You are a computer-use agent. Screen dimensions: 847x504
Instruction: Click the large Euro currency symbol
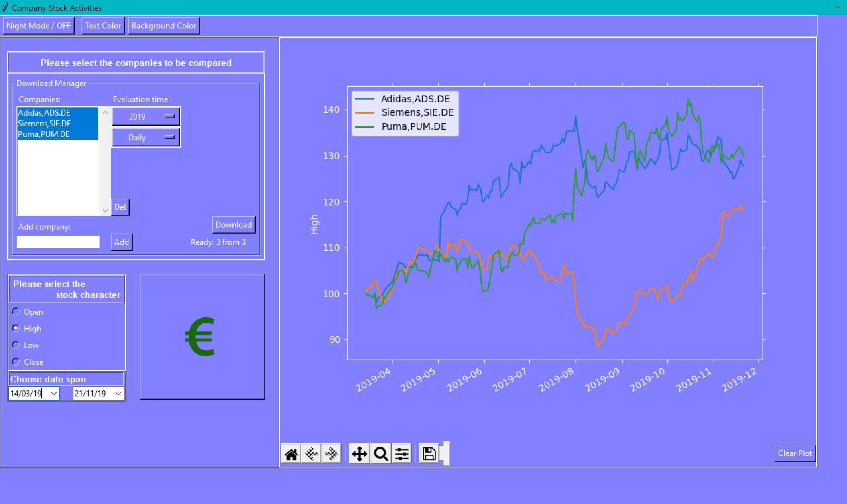point(200,336)
